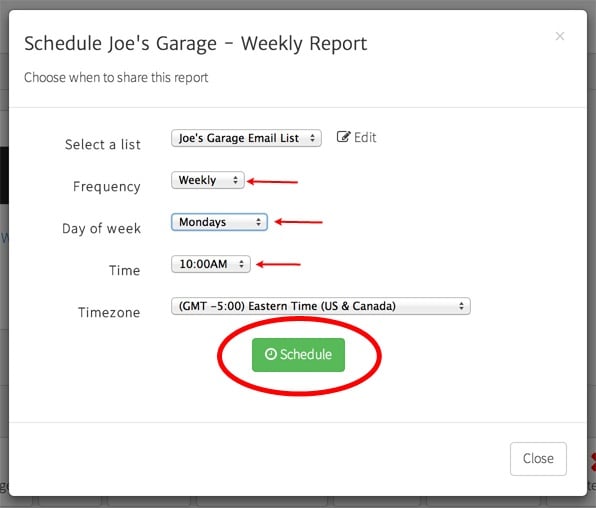Image resolution: width=596 pixels, height=508 pixels.
Task: Dismiss dialog with the X icon
Action: (560, 36)
